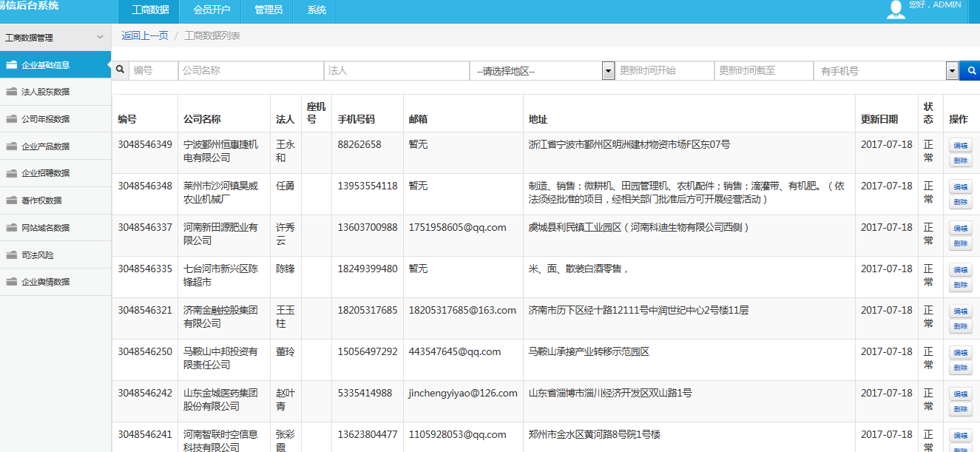Viewport: 980px width, 452px height.
Task: Click the folder icon beside 企业基础信息
Action: [11, 64]
